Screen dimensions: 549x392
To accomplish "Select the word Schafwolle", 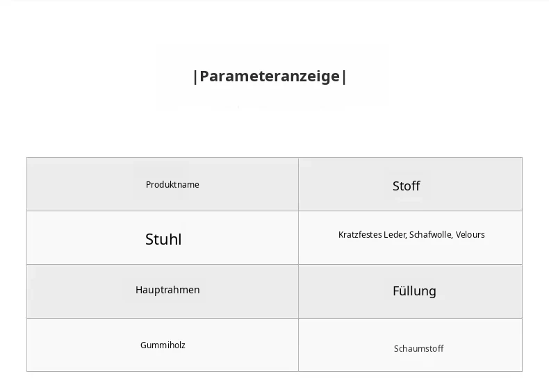I will 431,235.
